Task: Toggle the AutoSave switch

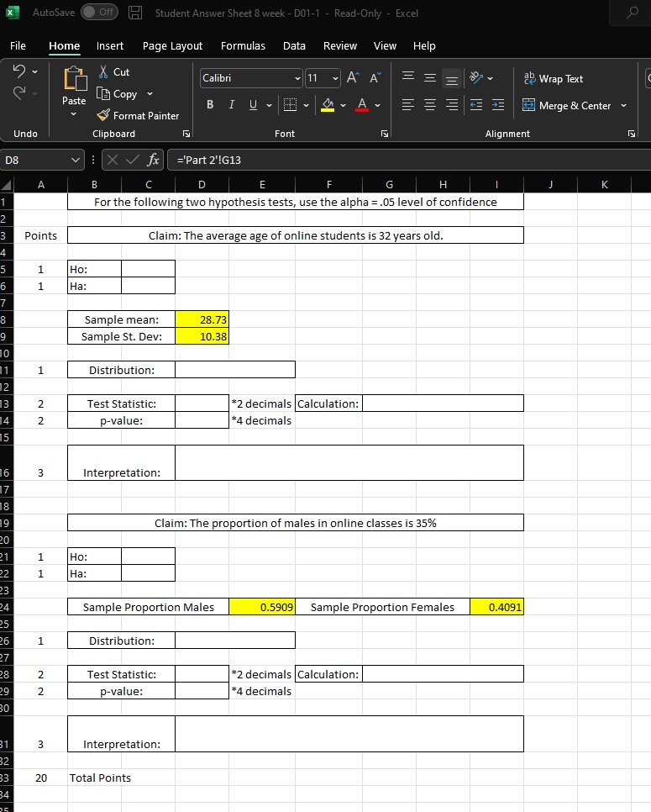Action: click(x=99, y=13)
